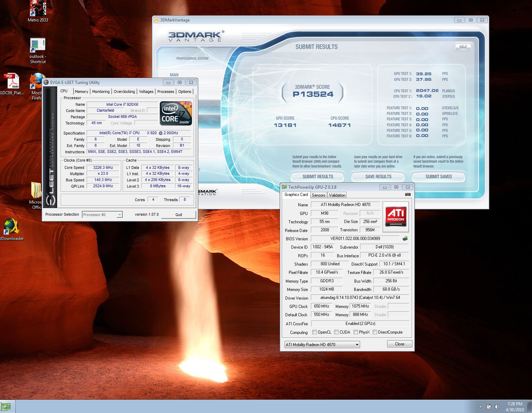Click the GPU-Z screenshot camera icon
The image size is (532, 413).
tap(408, 195)
